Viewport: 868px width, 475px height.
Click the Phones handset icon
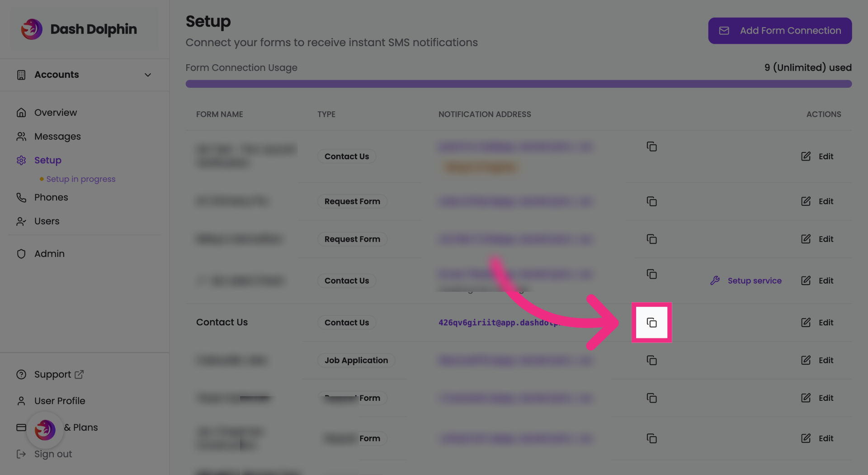pyautogui.click(x=21, y=198)
